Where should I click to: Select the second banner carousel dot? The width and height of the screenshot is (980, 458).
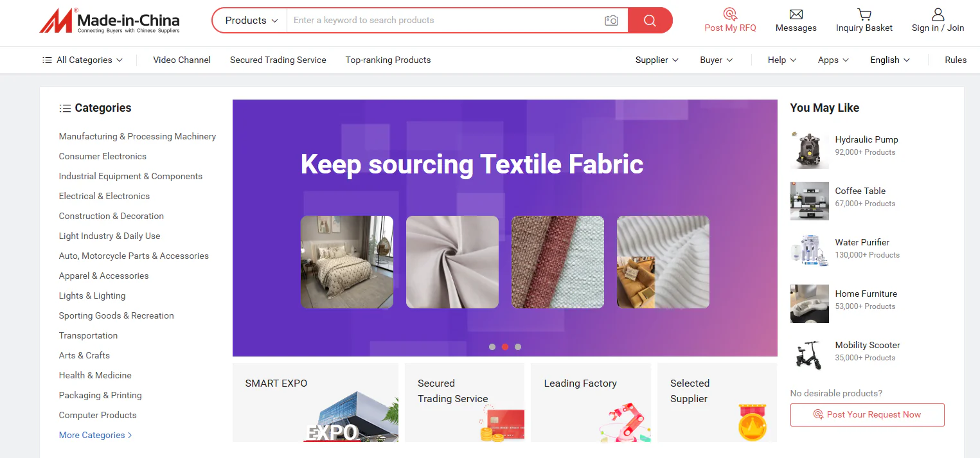pos(505,347)
